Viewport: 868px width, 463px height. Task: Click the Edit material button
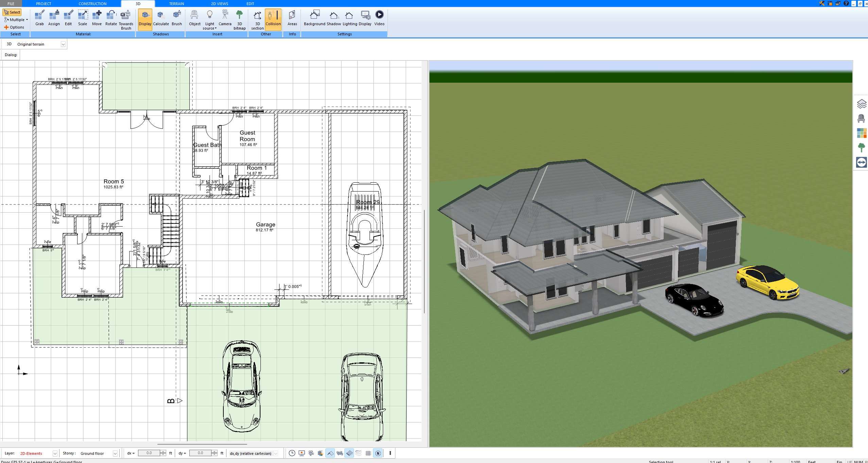coord(68,18)
